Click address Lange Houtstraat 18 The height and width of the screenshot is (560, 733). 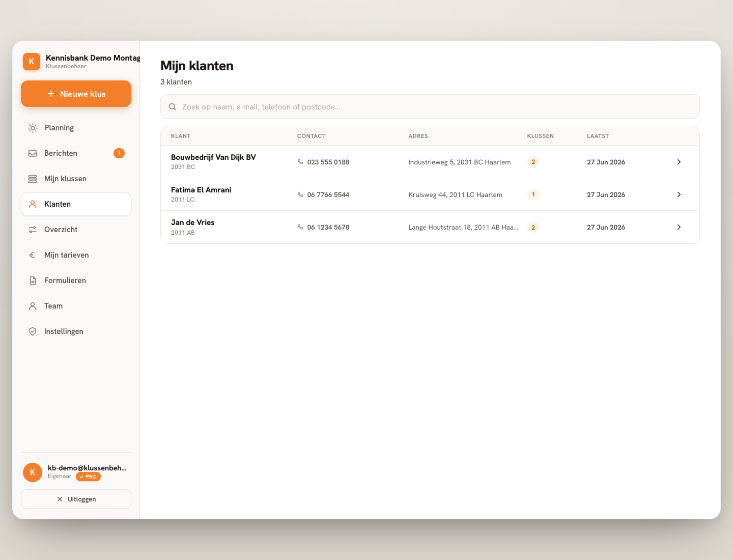463,227
